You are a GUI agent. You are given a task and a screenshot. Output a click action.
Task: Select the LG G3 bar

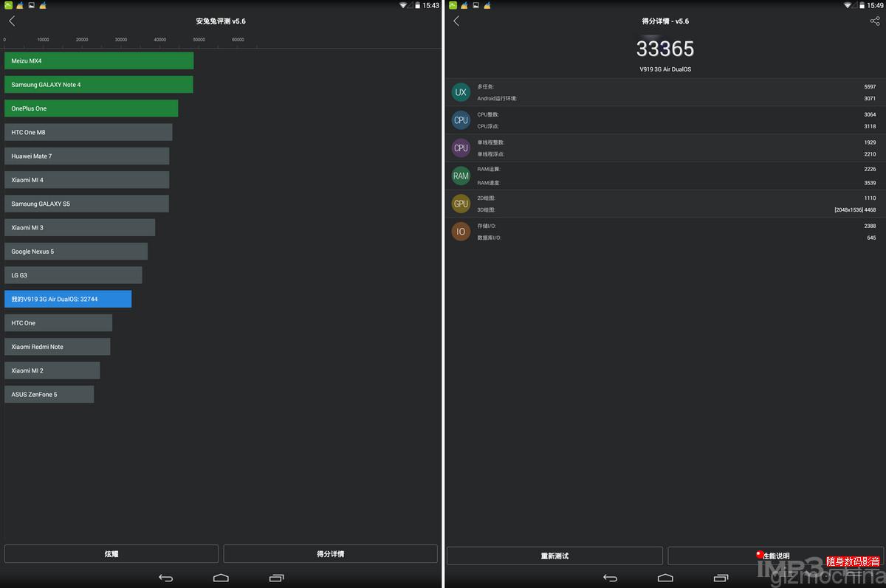tap(73, 275)
